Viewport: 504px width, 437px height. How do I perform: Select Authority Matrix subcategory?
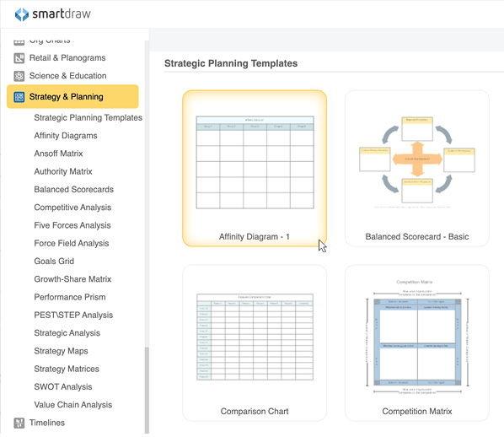point(63,171)
